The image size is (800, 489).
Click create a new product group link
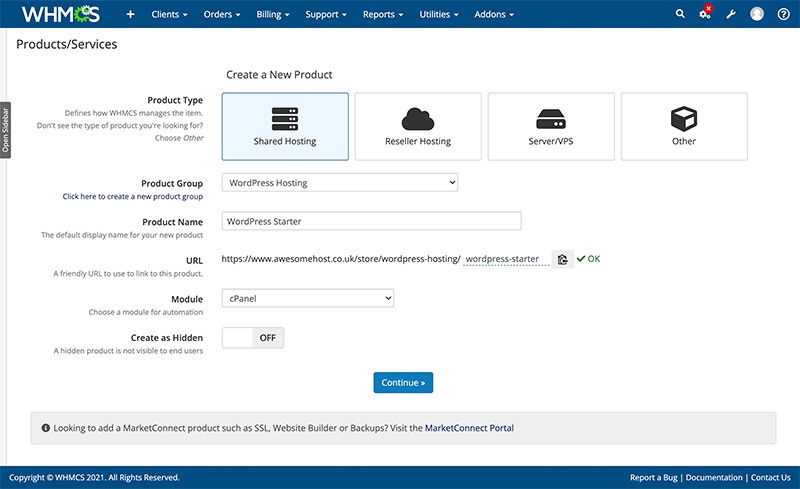click(x=133, y=197)
